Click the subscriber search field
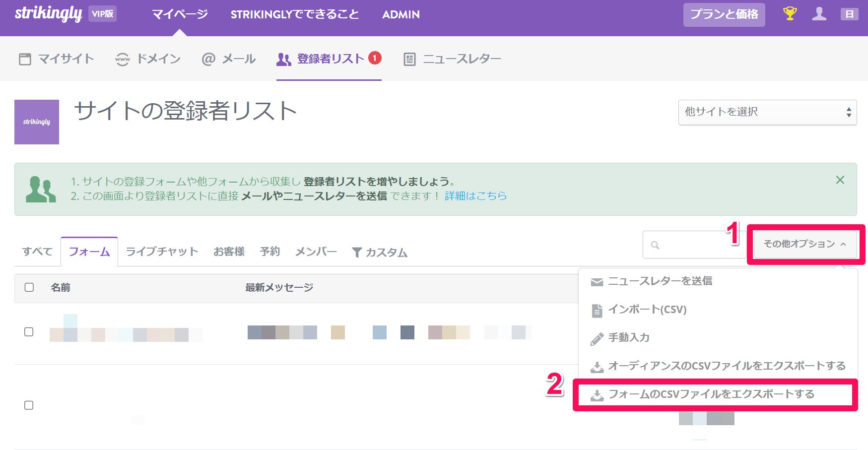 tap(694, 245)
